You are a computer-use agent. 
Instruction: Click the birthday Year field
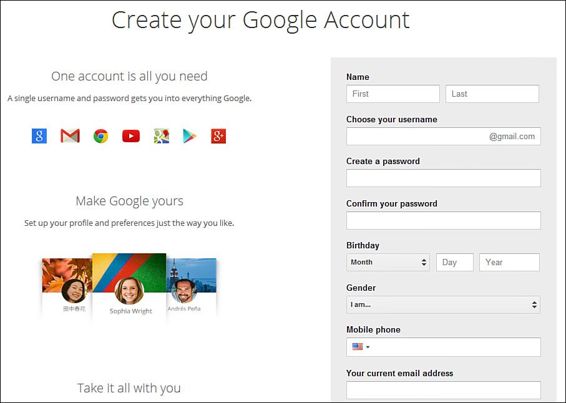[509, 262]
